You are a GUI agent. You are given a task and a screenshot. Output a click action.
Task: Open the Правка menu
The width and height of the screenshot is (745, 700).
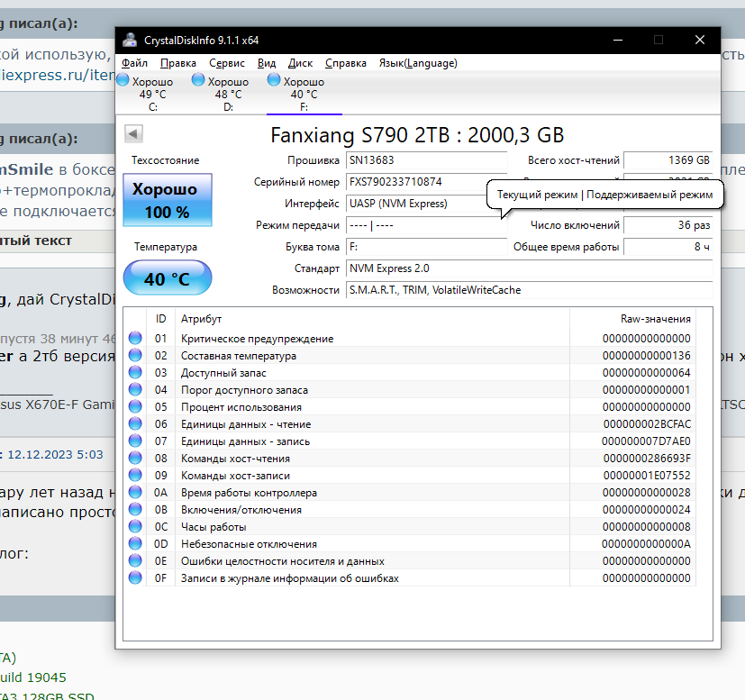click(x=178, y=63)
